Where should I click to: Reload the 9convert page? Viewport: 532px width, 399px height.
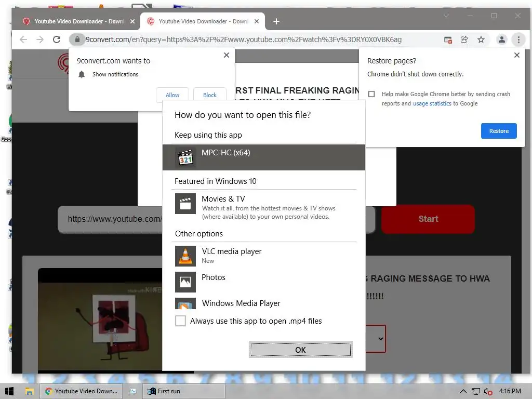click(57, 39)
